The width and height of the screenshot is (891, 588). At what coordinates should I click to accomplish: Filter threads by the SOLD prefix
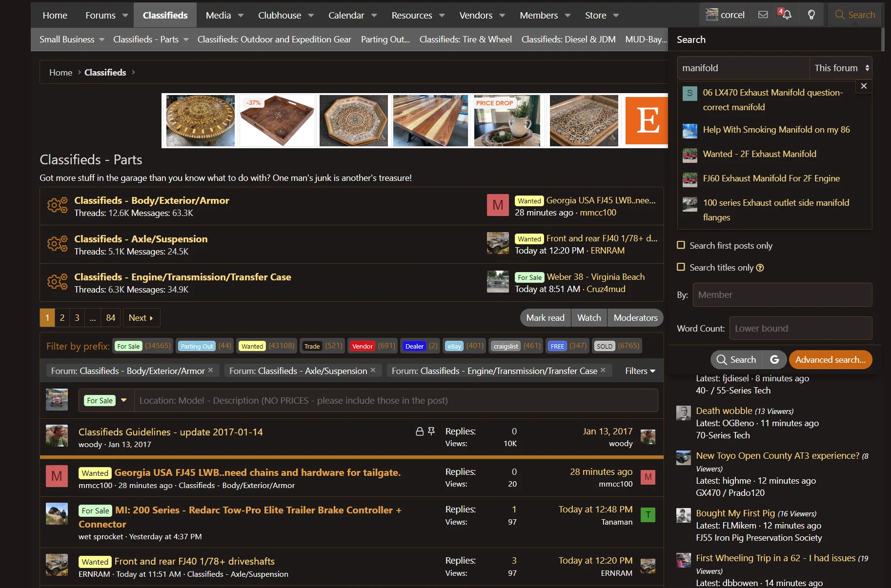604,346
